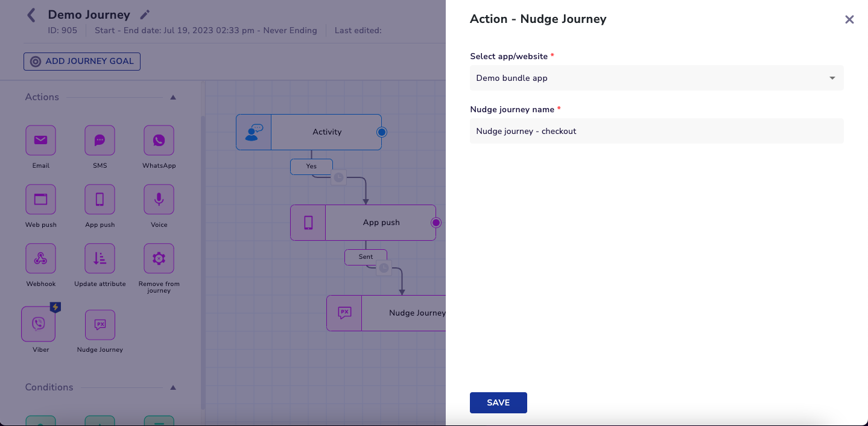The height and width of the screenshot is (426, 868).
Task: Select the SMS action icon
Action: pos(100,141)
